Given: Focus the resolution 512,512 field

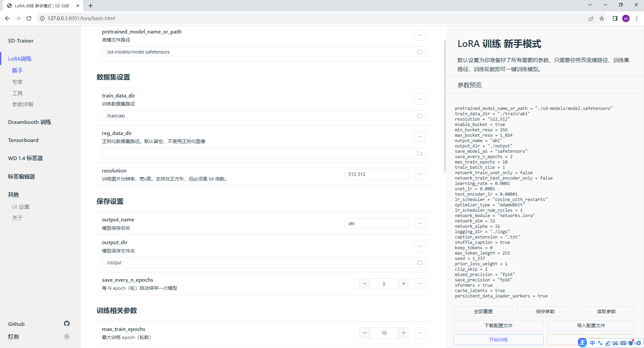Looking at the screenshot, I should pyautogui.click(x=377, y=174).
